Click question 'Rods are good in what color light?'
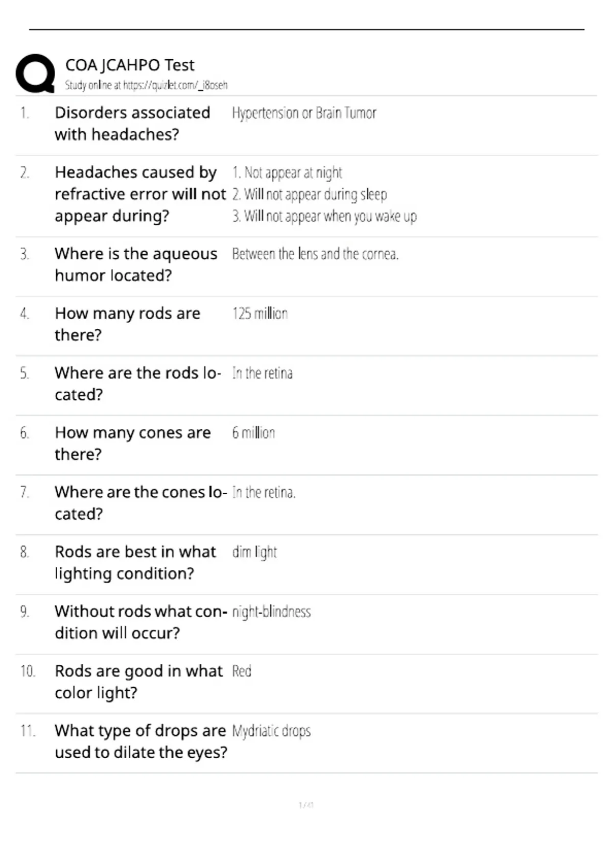 (x=138, y=682)
